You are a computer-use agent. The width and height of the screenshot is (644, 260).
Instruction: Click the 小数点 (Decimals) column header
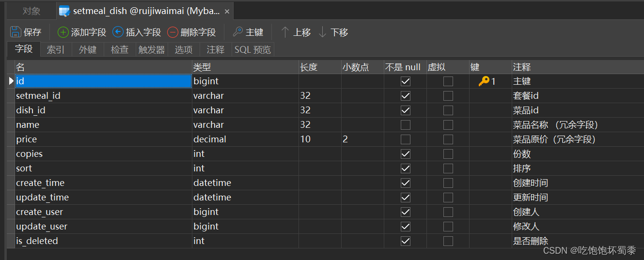[x=362, y=67]
